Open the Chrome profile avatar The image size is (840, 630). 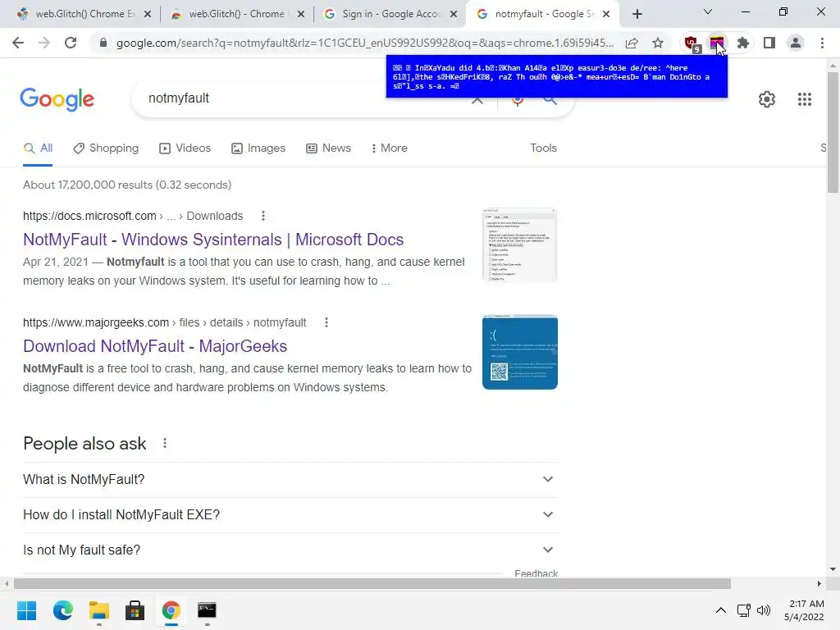(x=796, y=43)
